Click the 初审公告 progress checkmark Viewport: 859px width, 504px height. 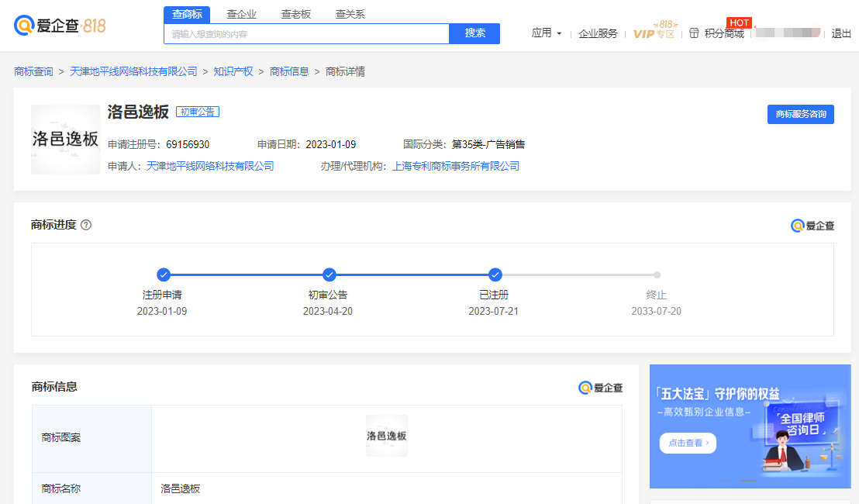(329, 274)
